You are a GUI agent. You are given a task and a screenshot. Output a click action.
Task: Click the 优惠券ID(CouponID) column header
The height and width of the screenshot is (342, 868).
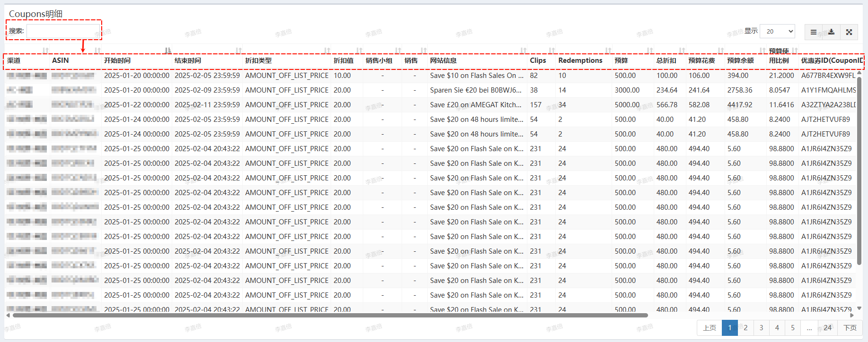[x=832, y=60]
